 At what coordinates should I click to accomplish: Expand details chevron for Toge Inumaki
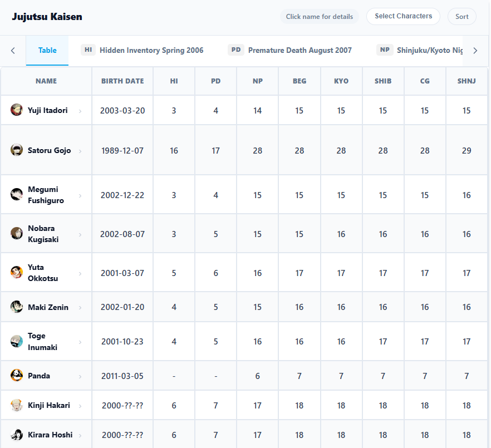[80, 342]
